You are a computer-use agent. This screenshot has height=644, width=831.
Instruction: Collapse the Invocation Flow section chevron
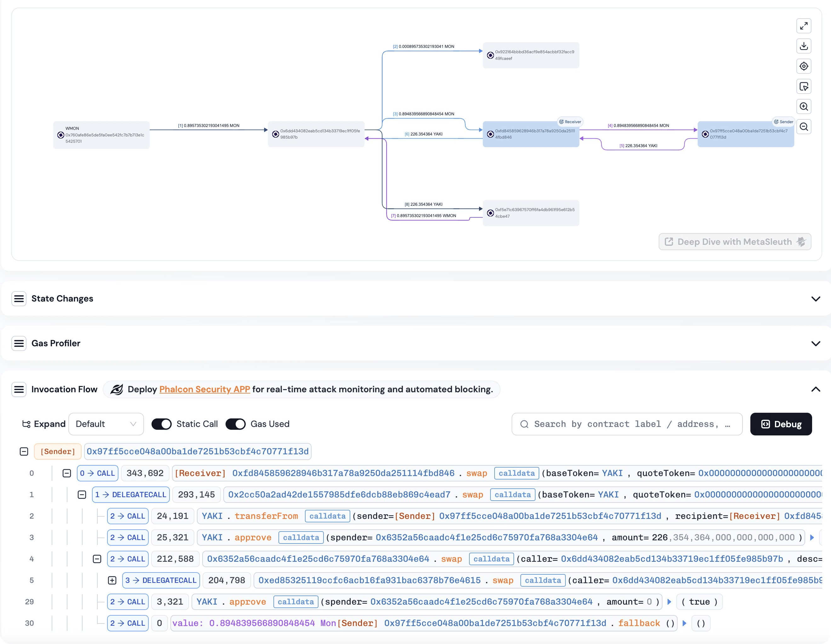pos(815,389)
